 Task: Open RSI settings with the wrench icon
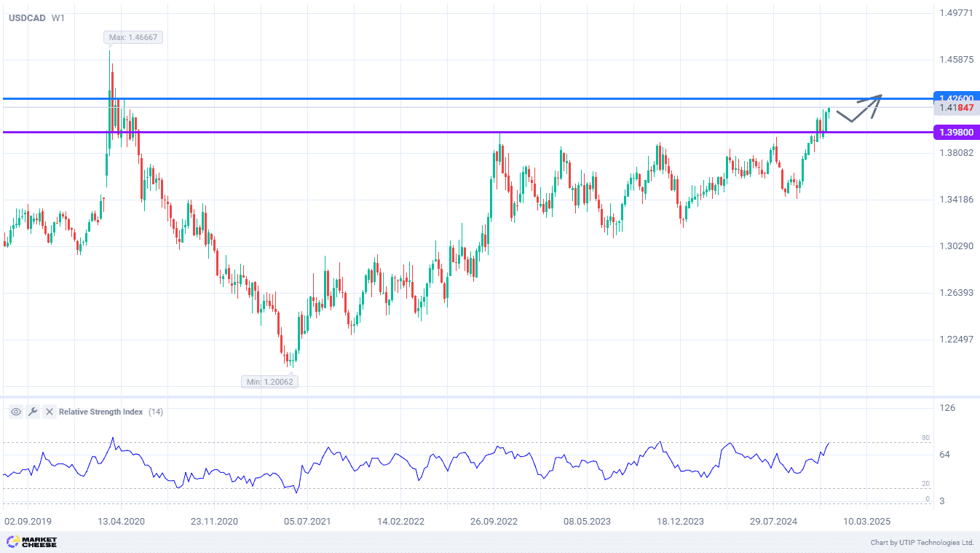pos(33,412)
